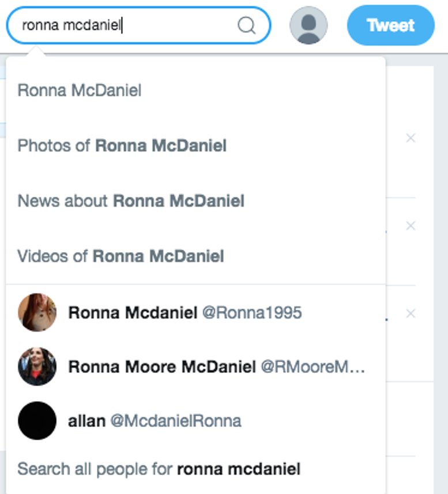
Task: Open the profile avatar menu
Action: 308,25
